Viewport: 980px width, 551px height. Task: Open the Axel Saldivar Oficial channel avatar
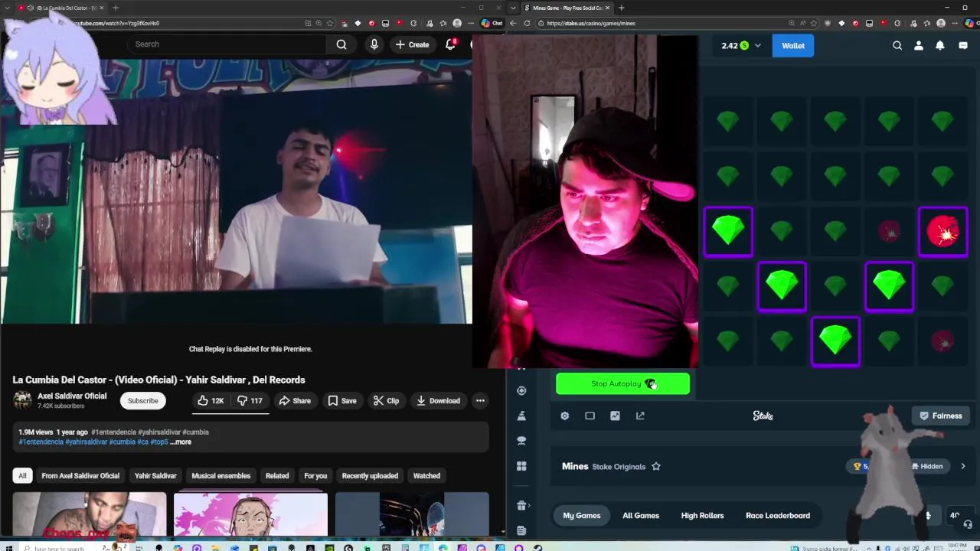(22, 400)
